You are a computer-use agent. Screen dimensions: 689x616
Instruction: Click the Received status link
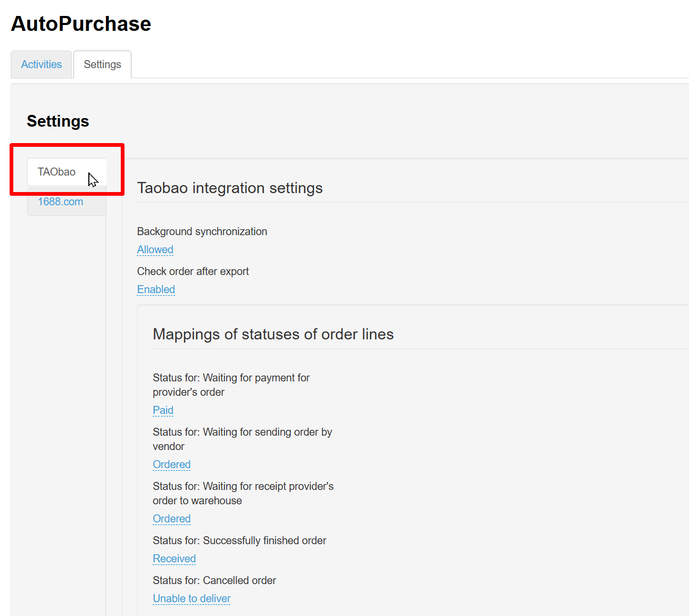click(174, 559)
